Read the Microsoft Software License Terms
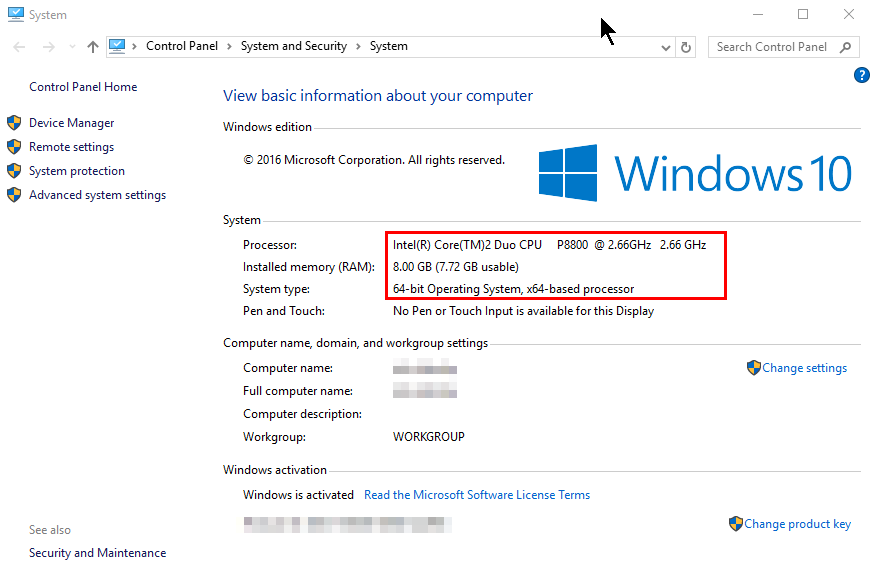Screen dimensions: 872x580 477,495
